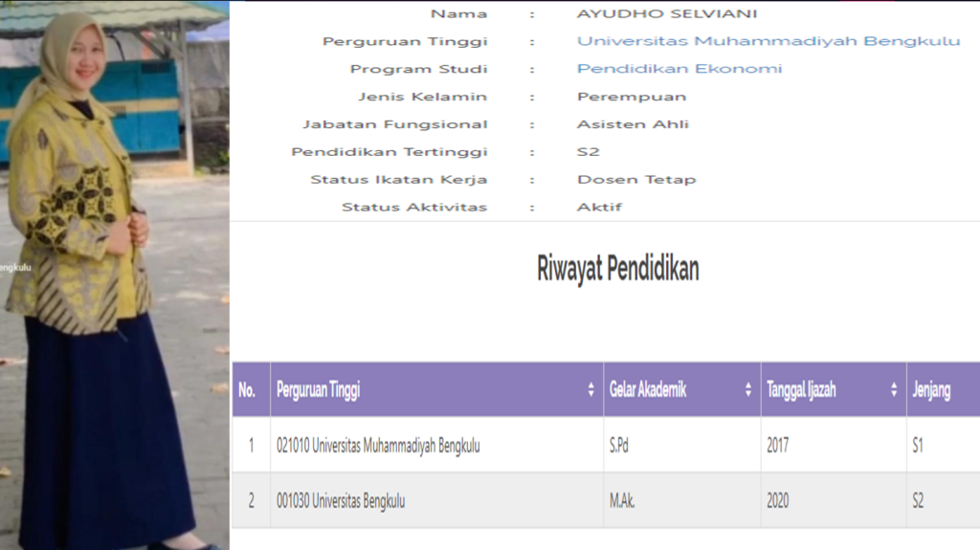
Task: Click sort arrows in Perguruan Tinggi column header
Action: 590,390
